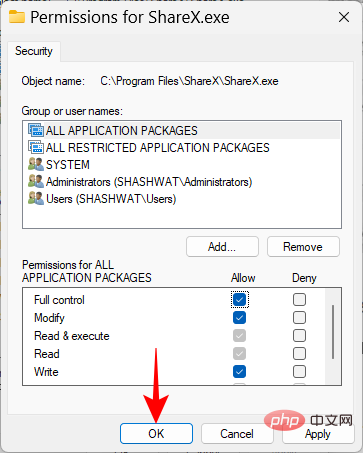Close the Permissions for ShareX.exe dialog
This screenshot has width=363, height=453.
pyautogui.click(x=344, y=17)
